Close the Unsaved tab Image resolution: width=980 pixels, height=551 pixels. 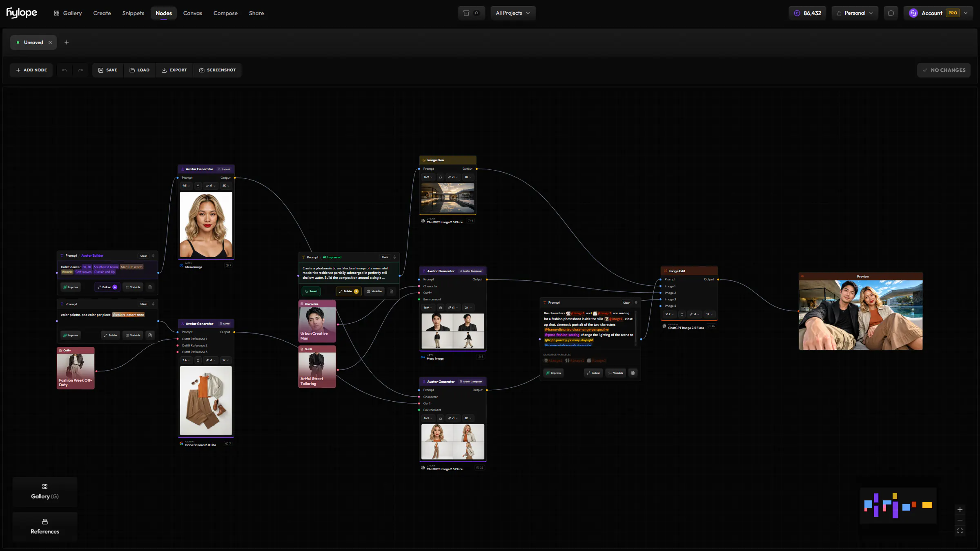(x=50, y=42)
